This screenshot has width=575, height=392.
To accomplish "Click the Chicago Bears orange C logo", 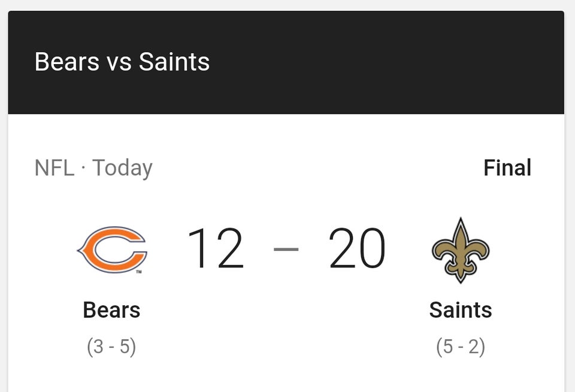I will click(x=112, y=250).
